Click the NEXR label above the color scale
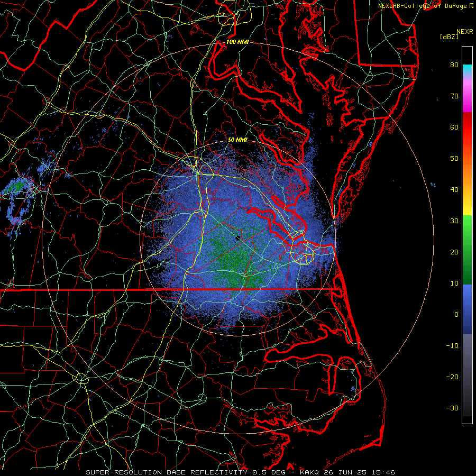The width and height of the screenshot is (476, 476). [x=464, y=32]
